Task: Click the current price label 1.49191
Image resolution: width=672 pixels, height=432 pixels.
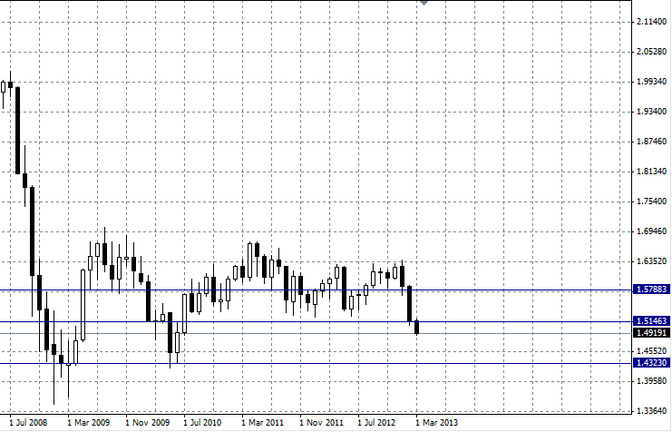Action: [650, 333]
